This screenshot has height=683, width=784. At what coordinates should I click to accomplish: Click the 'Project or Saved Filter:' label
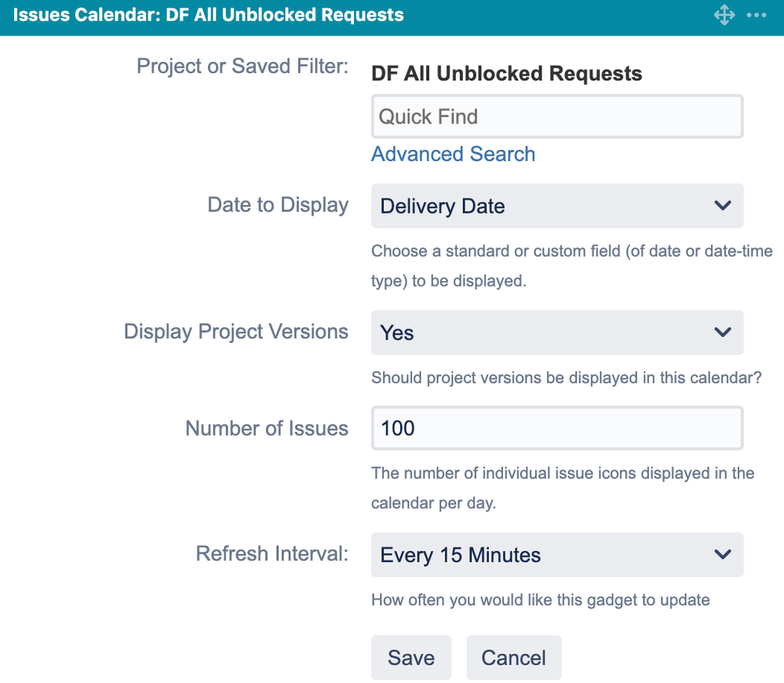pos(242,67)
